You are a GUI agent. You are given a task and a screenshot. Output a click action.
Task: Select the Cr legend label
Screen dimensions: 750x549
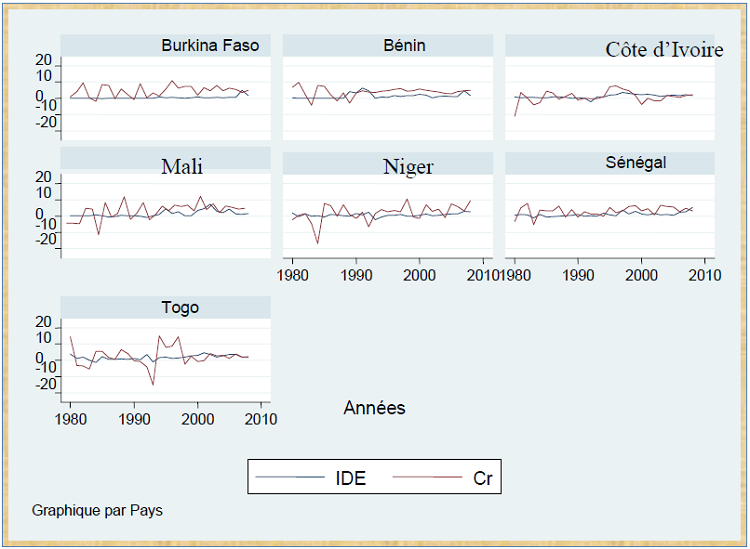coord(482,478)
